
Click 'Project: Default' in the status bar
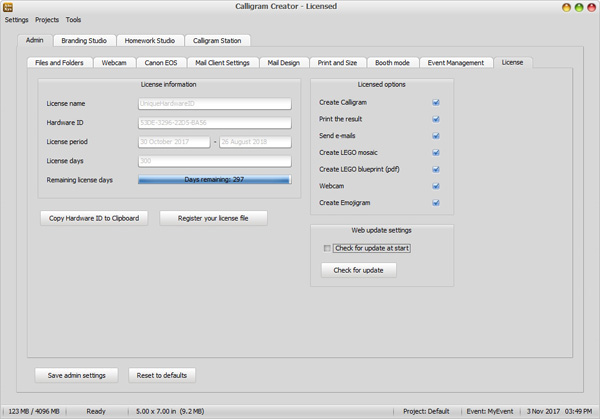click(x=426, y=411)
